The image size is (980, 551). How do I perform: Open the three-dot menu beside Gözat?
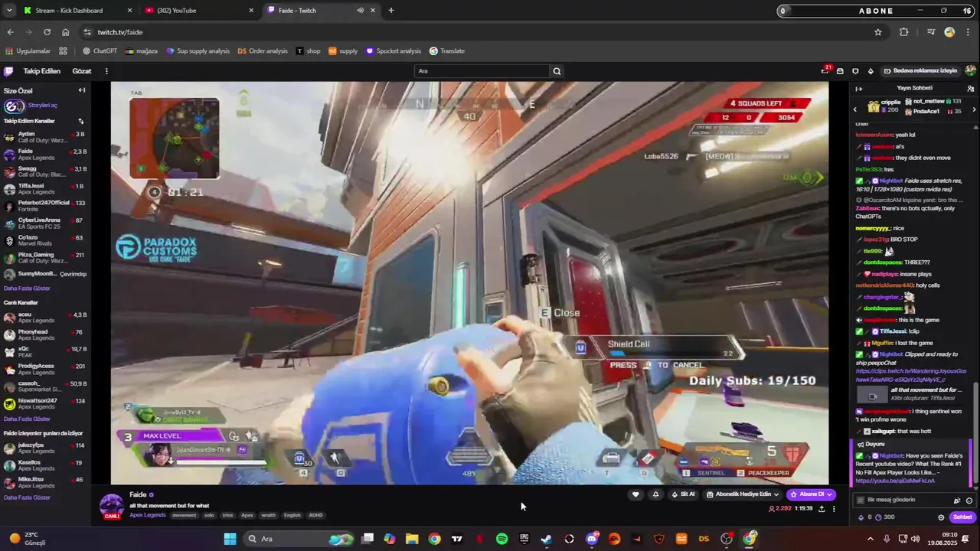point(106,71)
